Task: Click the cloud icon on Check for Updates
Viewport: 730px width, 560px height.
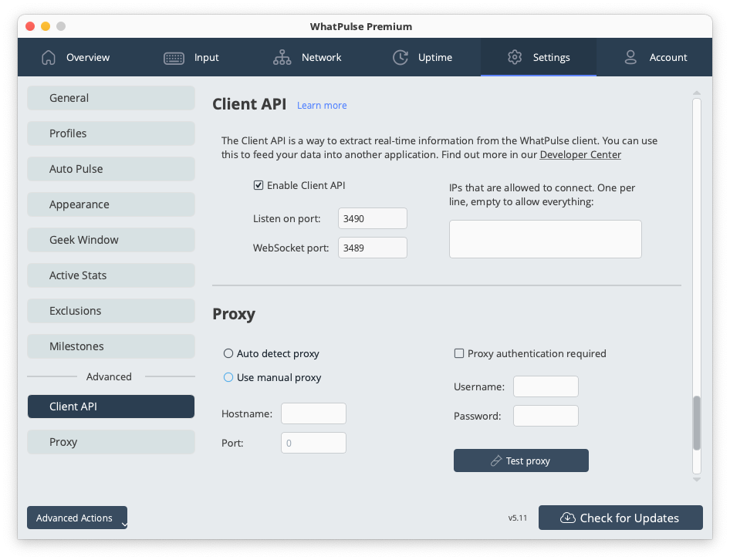Action: [x=568, y=518]
